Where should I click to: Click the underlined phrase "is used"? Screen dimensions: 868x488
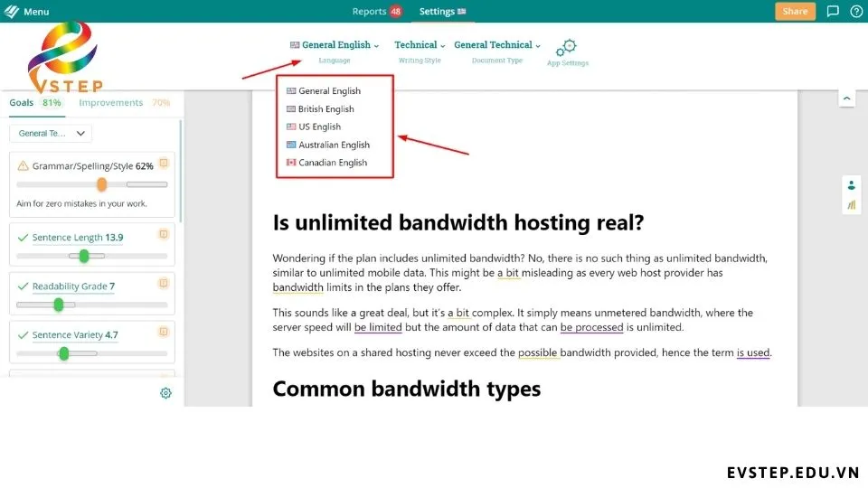click(x=753, y=353)
